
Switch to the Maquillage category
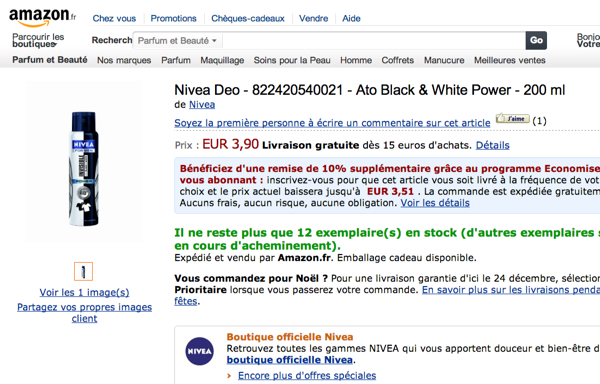pos(222,60)
